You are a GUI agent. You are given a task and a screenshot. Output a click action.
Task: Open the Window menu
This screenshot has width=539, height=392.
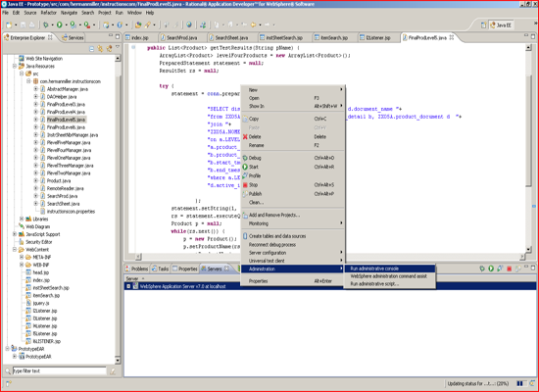coord(134,13)
